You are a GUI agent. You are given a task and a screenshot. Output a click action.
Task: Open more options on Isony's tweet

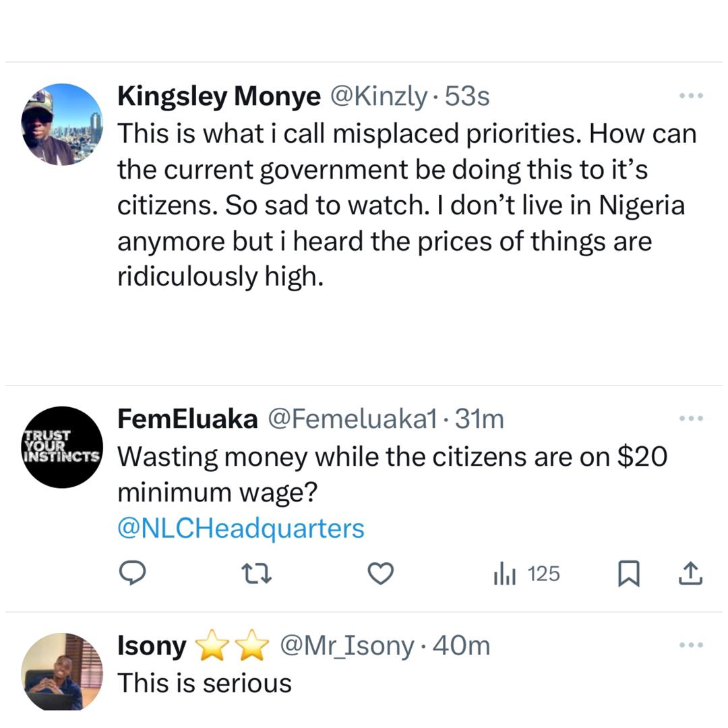(691, 645)
